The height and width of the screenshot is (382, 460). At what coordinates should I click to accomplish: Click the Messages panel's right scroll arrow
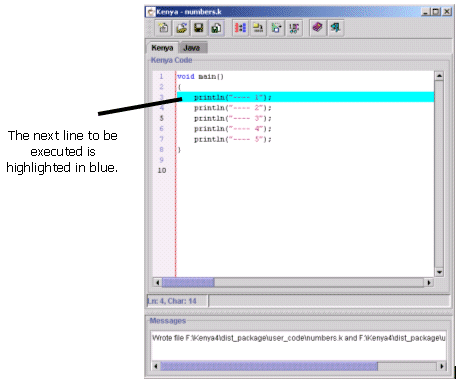[442, 366]
